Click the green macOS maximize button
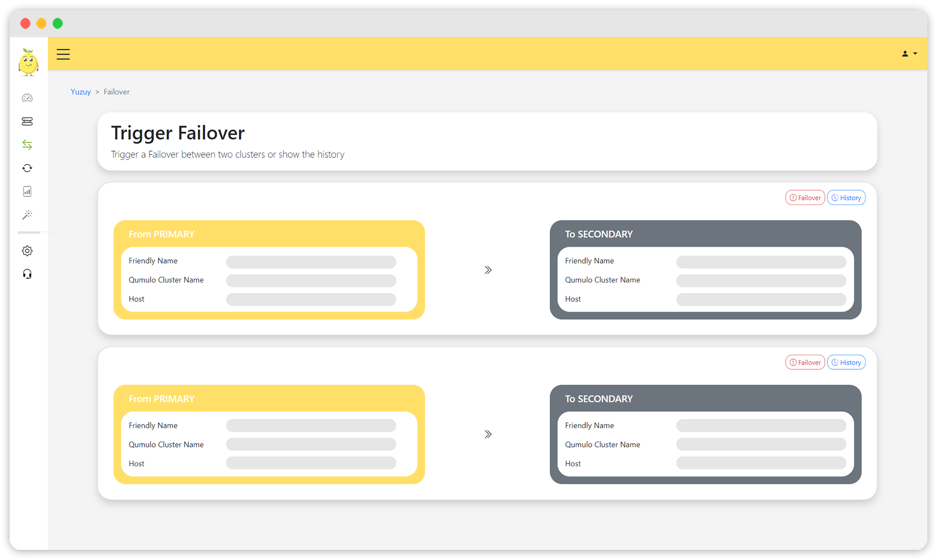The width and height of the screenshot is (937, 560). click(x=57, y=23)
